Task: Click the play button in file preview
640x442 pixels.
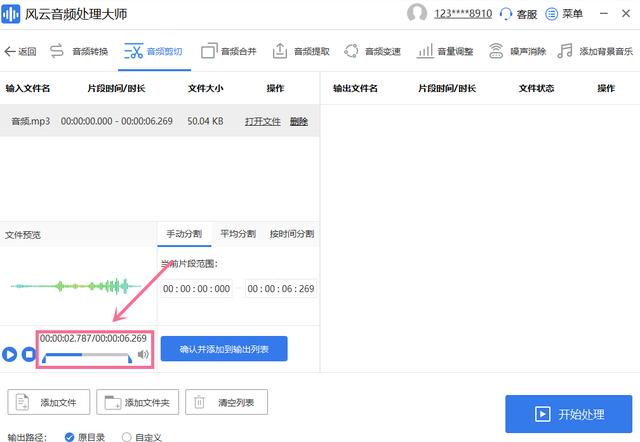Action: click(10, 354)
